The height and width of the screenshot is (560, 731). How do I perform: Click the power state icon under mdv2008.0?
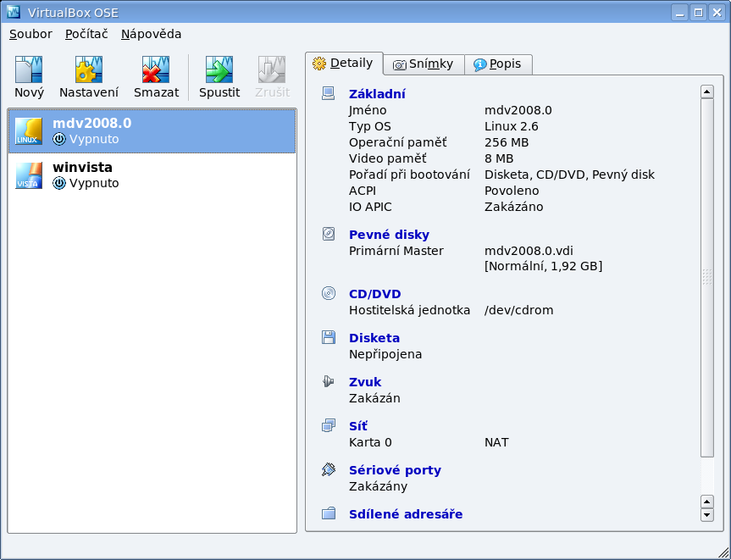[x=59, y=139]
